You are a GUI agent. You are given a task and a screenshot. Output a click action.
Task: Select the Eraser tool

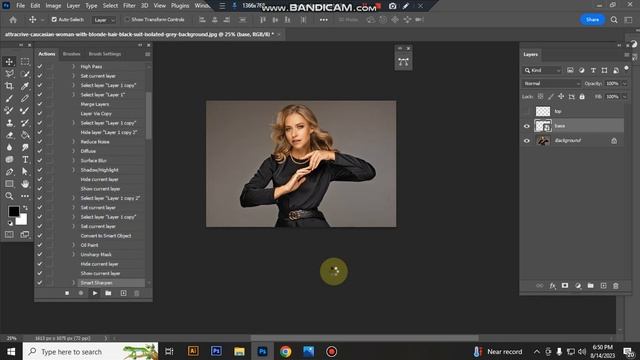coord(9,135)
